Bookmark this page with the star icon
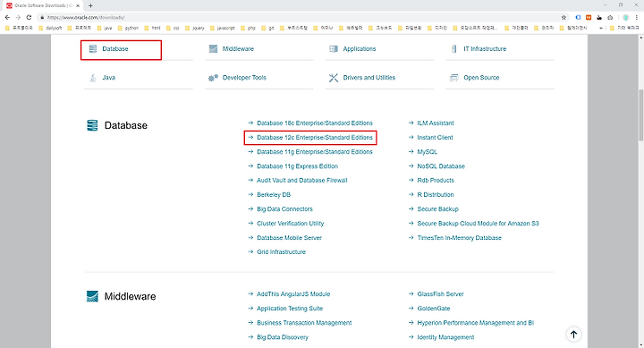 pyautogui.click(x=563, y=17)
